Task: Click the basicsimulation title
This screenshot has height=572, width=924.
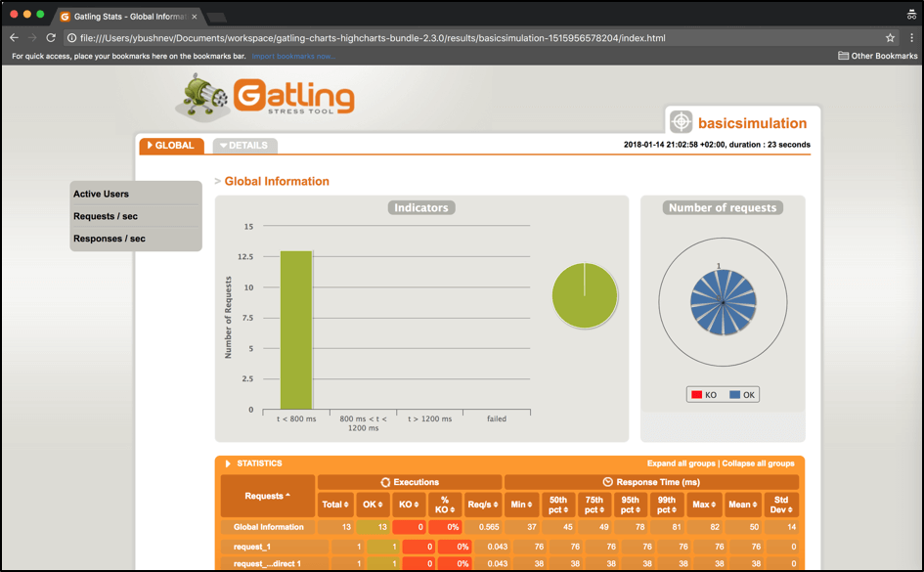Action: point(753,123)
